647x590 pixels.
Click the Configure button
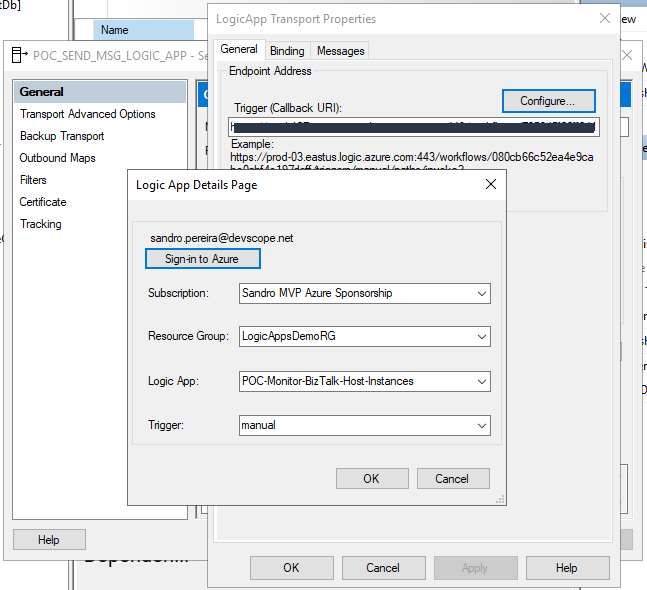tap(547, 101)
